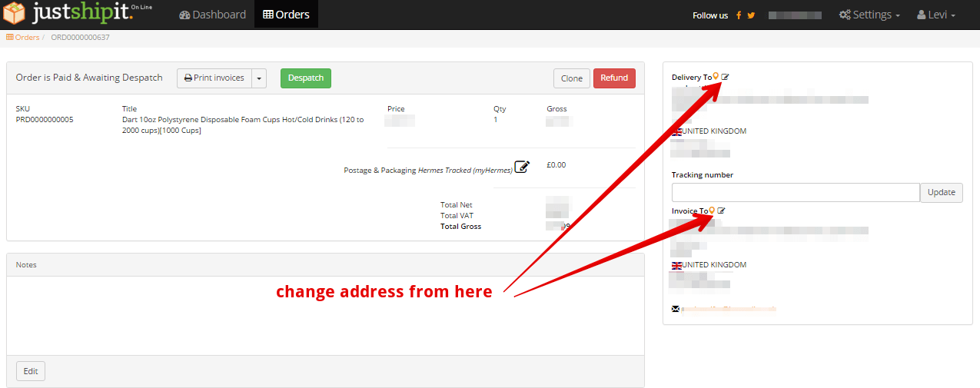This screenshot has width=980, height=388.
Task: Click the £0.00 postage amount
Action: click(x=556, y=164)
